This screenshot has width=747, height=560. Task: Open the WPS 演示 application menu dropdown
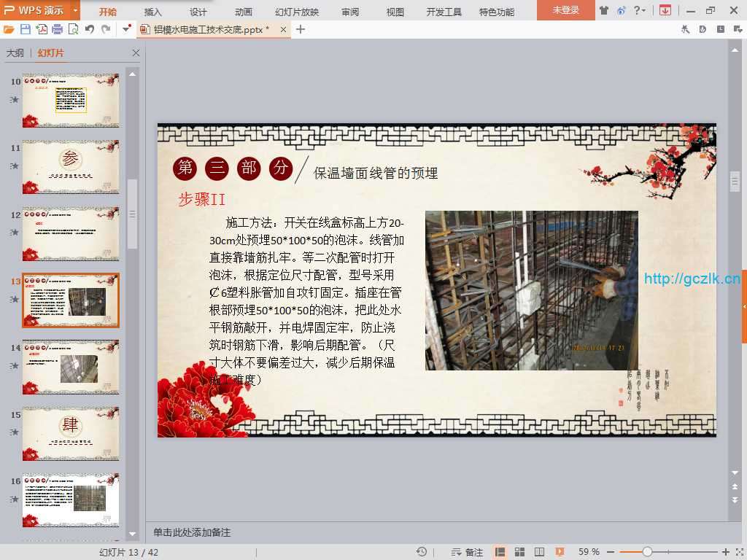click(x=75, y=10)
